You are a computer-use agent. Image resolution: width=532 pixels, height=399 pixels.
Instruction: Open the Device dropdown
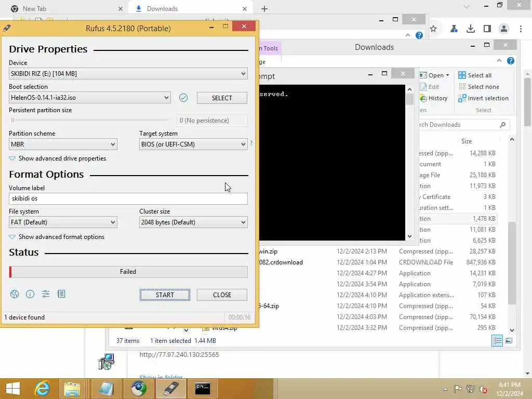pyautogui.click(x=128, y=74)
